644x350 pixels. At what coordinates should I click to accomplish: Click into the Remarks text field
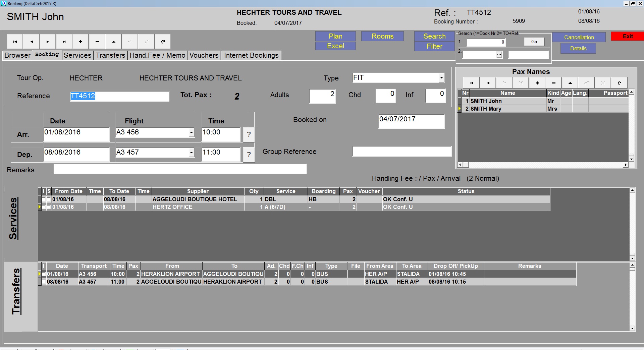click(x=180, y=169)
